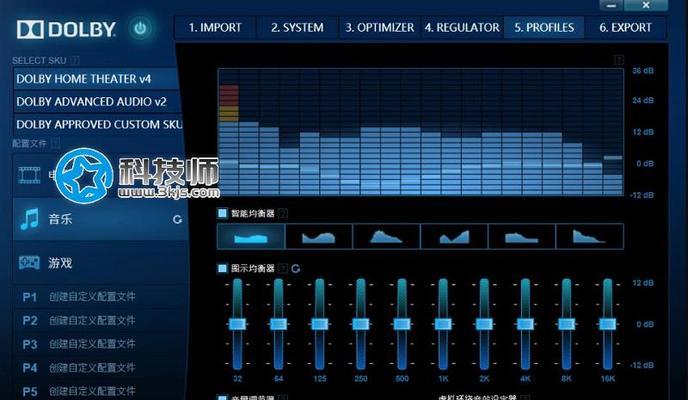
Task: Click the 16K equalizer slider handle
Action: (x=608, y=324)
